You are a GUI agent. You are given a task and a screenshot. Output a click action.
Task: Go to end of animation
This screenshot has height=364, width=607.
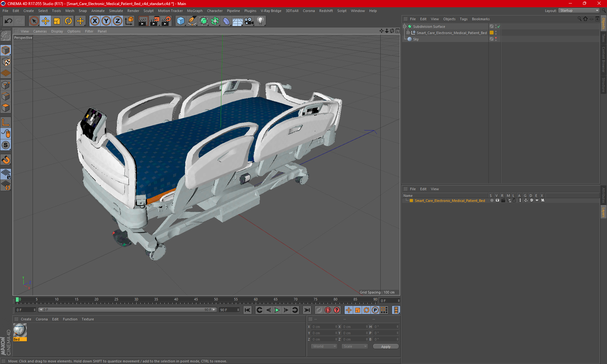[306, 310]
